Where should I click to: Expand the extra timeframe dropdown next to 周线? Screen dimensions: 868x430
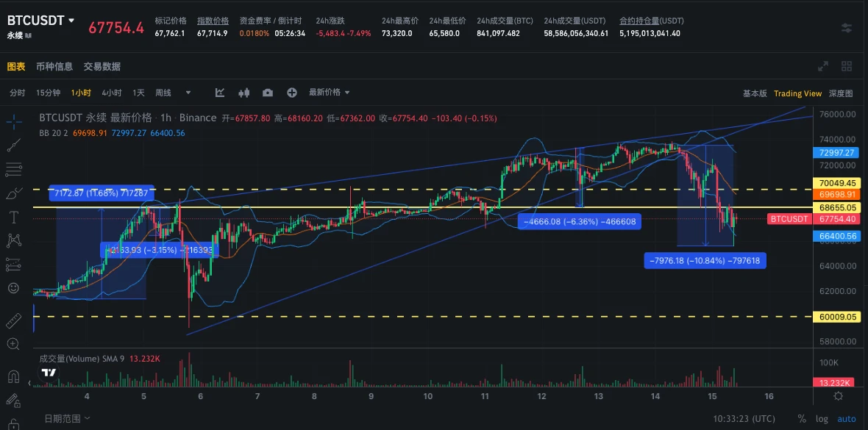[188, 93]
